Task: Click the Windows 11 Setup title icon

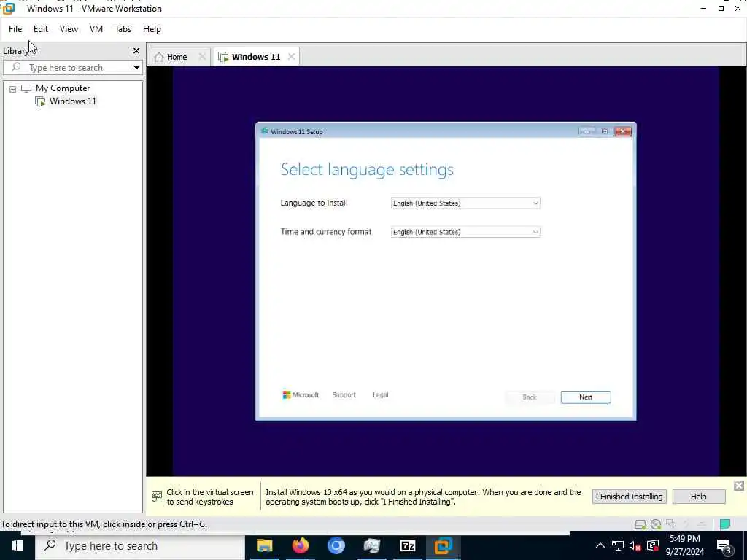Action: click(x=264, y=131)
